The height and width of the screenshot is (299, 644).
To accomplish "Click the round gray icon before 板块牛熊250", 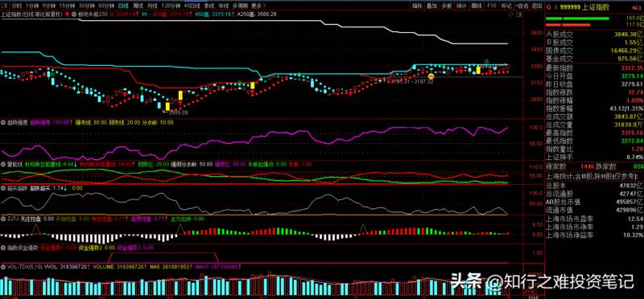I will click(x=74, y=14).
